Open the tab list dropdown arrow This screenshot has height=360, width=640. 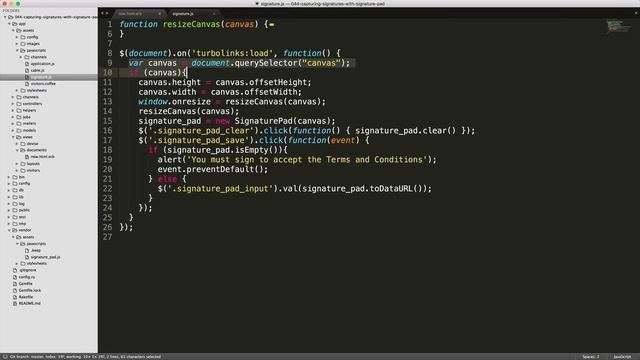[636, 13]
